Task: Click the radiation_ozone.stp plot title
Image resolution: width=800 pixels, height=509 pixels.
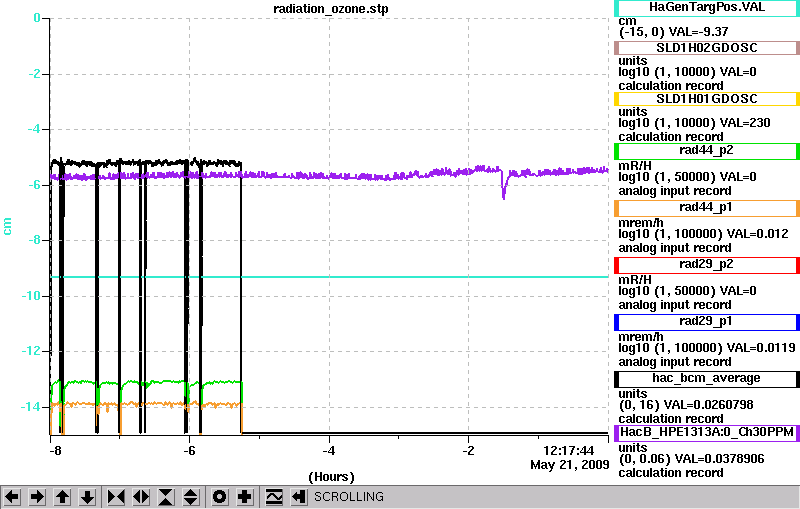Action: [x=331, y=9]
